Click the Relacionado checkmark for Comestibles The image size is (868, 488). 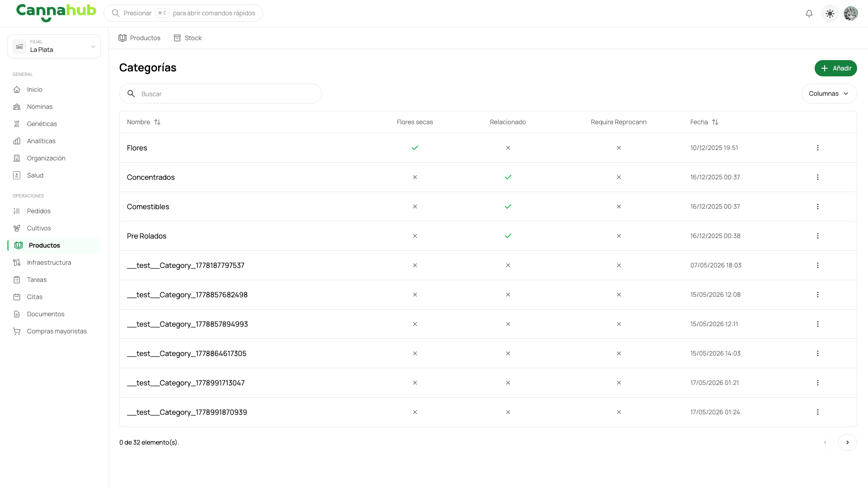[x=508, y=206]
